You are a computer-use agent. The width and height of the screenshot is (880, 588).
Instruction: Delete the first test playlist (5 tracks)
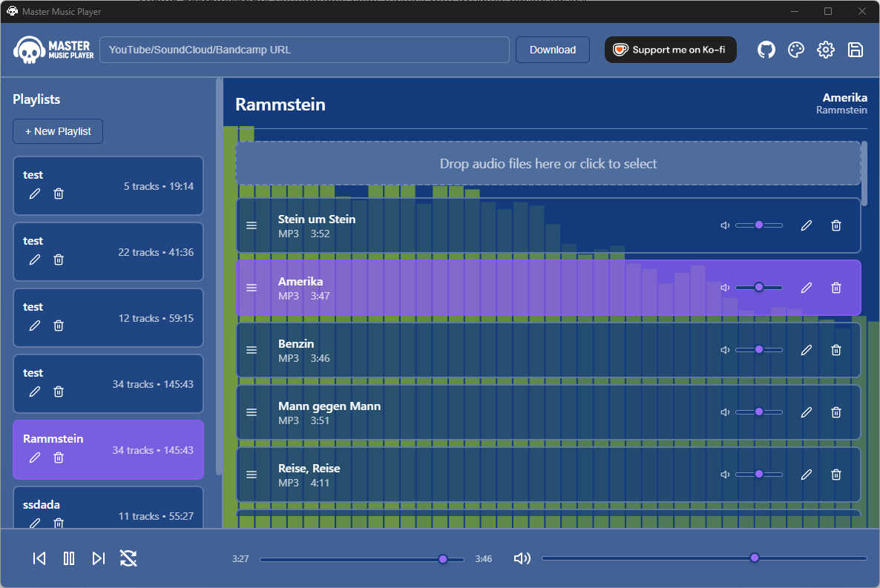59,194
